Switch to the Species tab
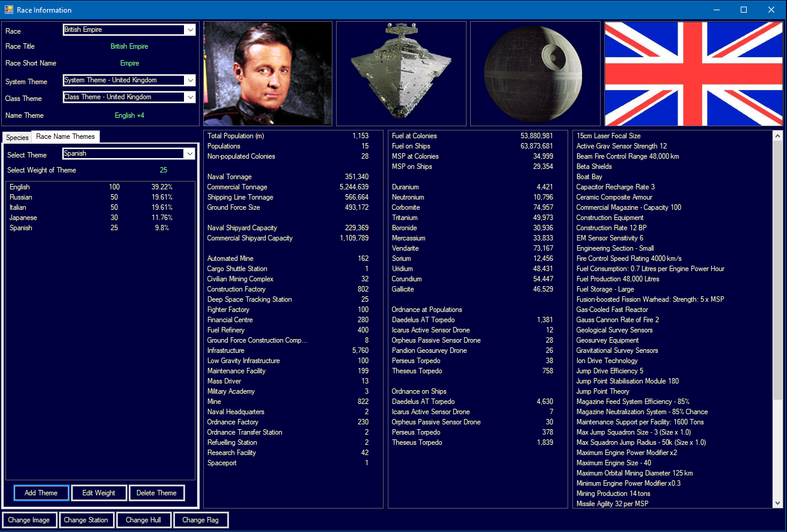Image resolution: width=787 pixels, height=532 pixels. [x=17, y=138]
